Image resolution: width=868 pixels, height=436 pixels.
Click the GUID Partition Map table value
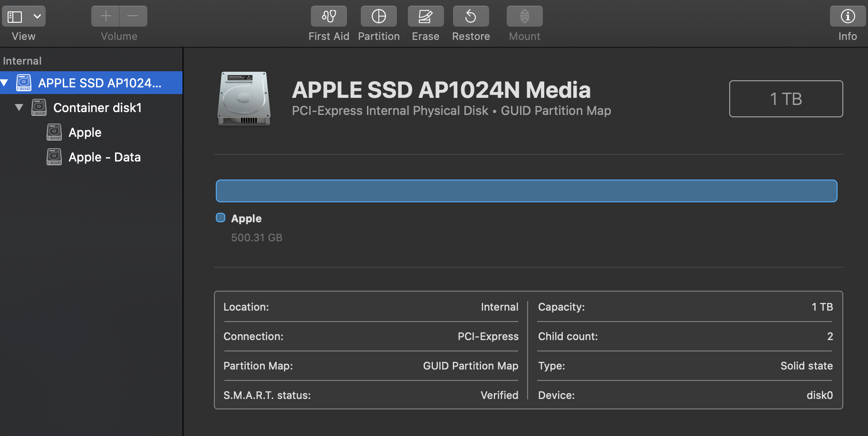point(471,366)
